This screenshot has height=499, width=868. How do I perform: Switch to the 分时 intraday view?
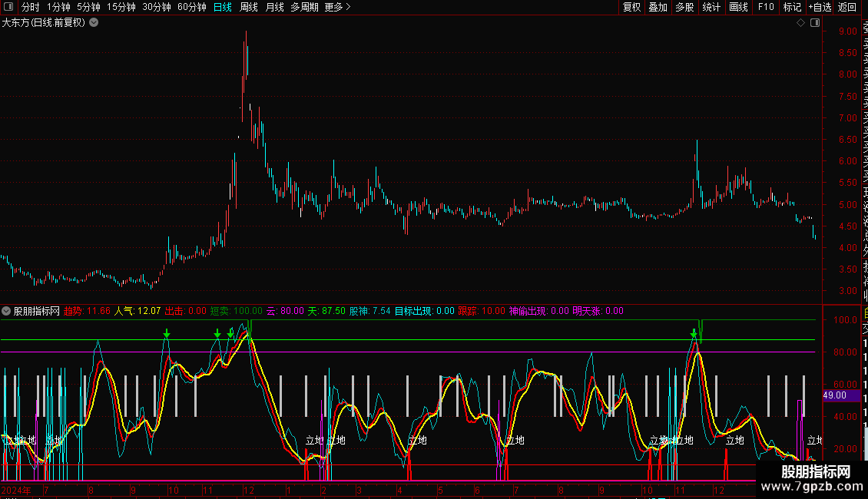coord(30,7)
